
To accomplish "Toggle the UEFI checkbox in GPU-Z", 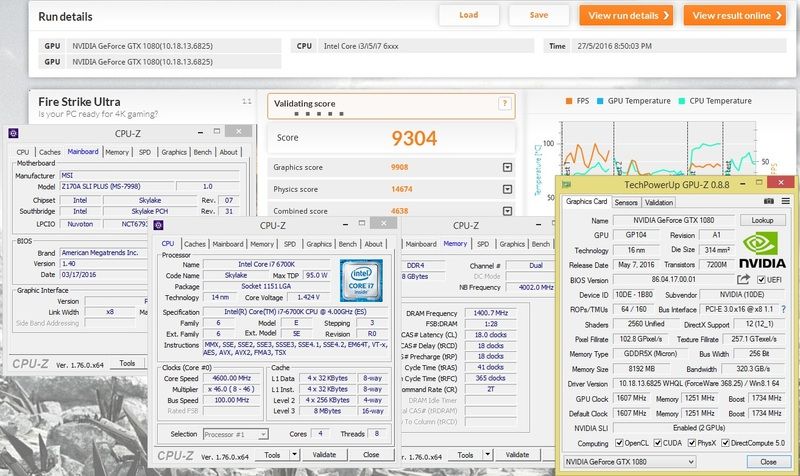I will (x=762, y=279).
